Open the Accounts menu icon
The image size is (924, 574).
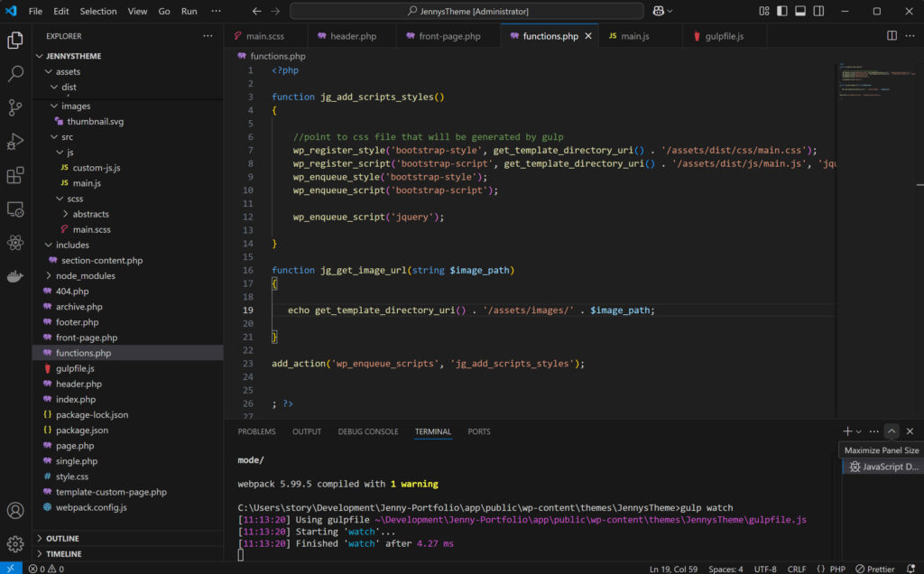tap(15, 510)
